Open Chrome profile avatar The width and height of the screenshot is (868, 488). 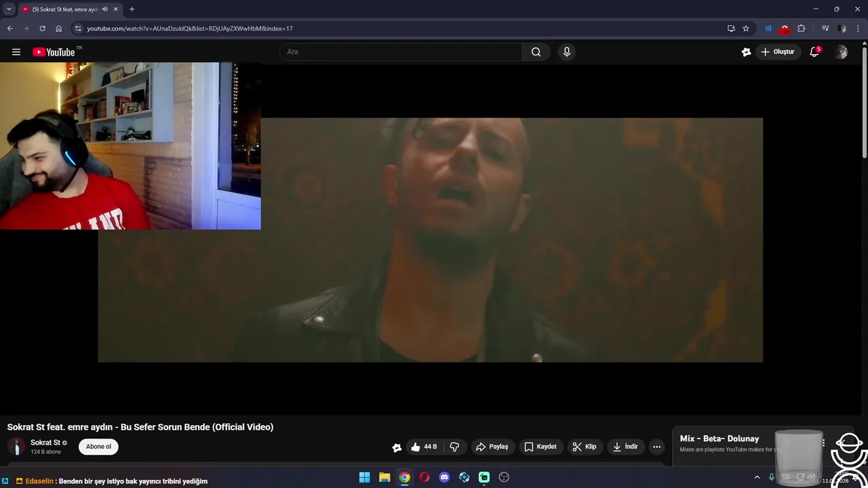pos(842,28)
